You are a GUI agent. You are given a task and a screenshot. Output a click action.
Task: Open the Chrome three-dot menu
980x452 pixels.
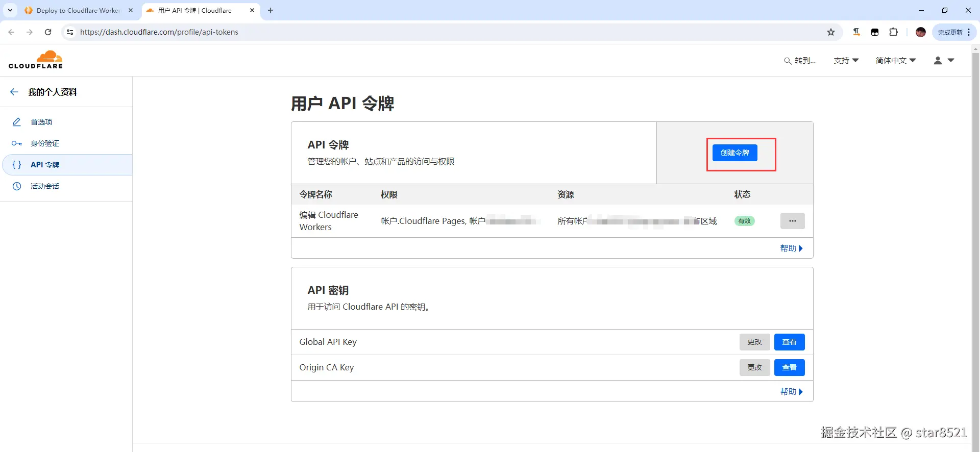969,32
